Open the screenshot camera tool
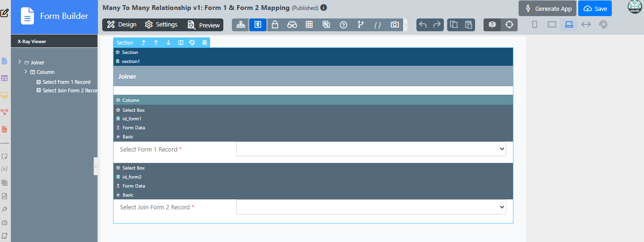Screen dimensions: 644x242 click(x=395, y=25)
